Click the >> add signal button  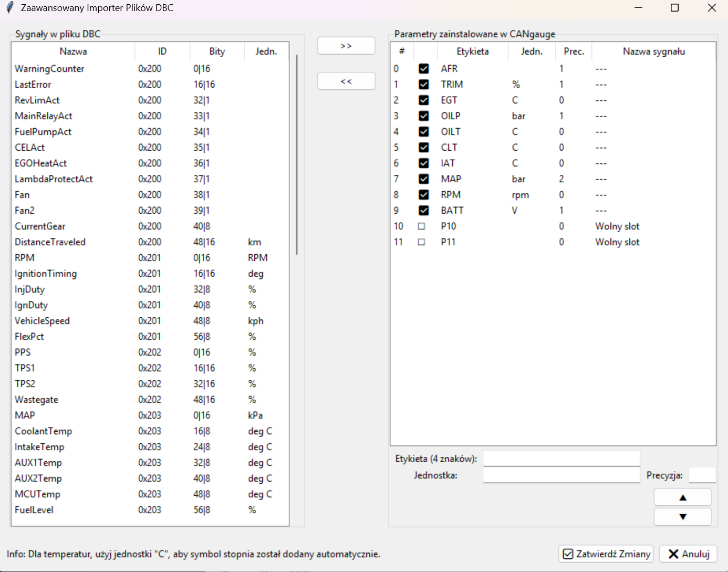pos(346,46)
